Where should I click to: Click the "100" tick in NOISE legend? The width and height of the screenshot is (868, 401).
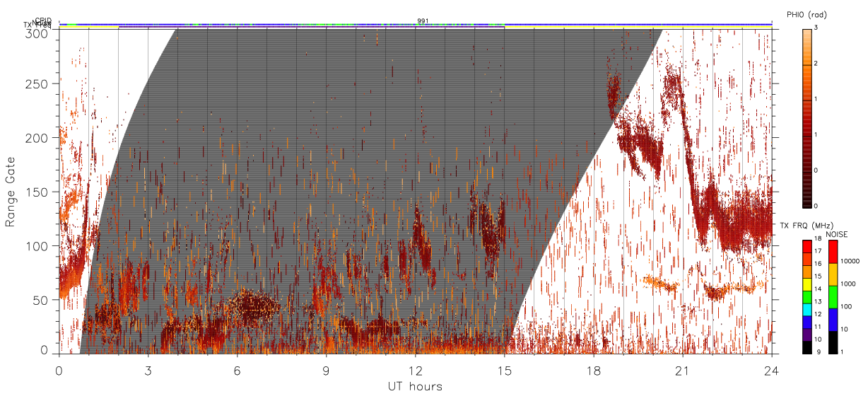click(848, 307)
